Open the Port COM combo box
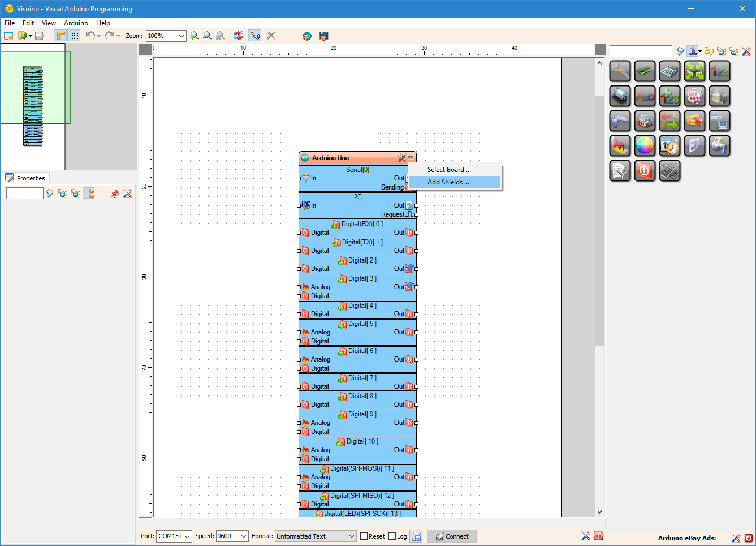The height and width of the screenshot is (546, 756). click(174, 536)
